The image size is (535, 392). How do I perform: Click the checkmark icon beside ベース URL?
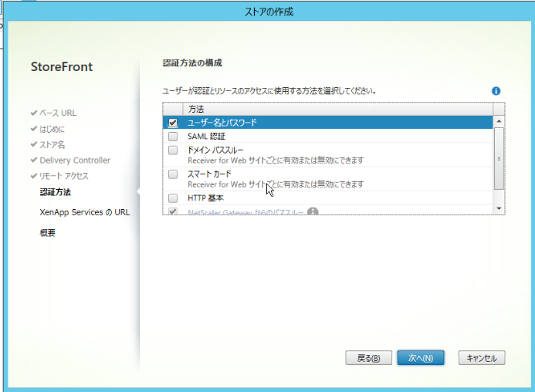click(34, 113)
